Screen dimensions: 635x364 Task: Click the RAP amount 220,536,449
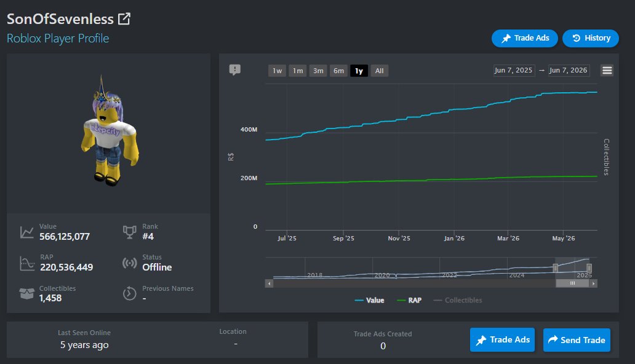[x=66, y=267]
